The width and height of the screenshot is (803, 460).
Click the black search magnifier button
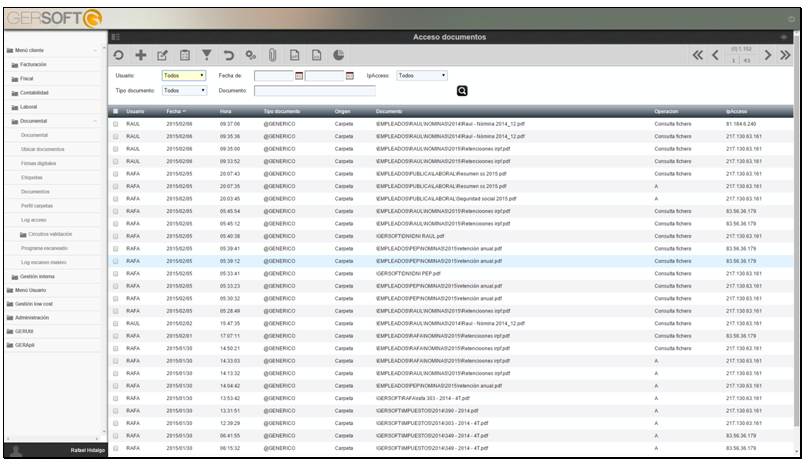tap(462, 91)
